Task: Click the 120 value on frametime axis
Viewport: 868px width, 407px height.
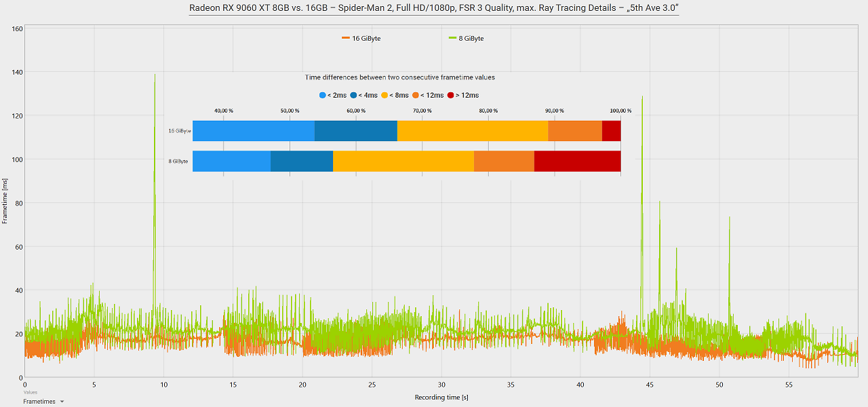Action: [x=18, y=116]
